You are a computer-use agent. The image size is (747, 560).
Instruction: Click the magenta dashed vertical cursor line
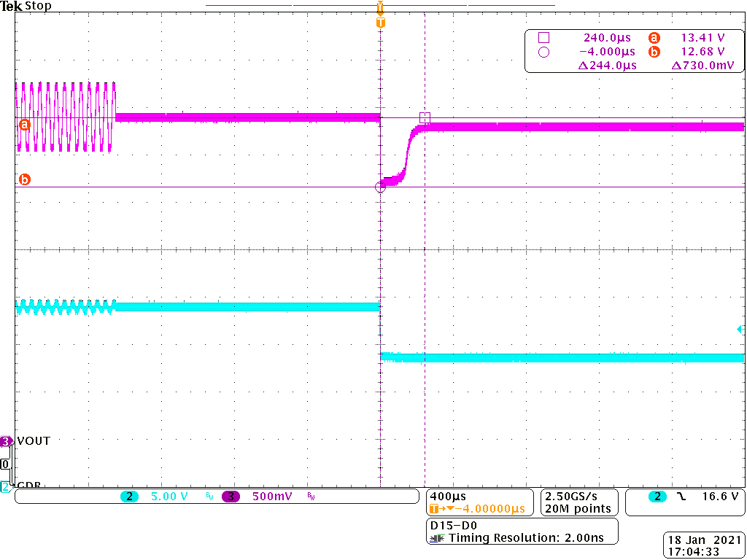pyautogui.click(x=425, y=292)
